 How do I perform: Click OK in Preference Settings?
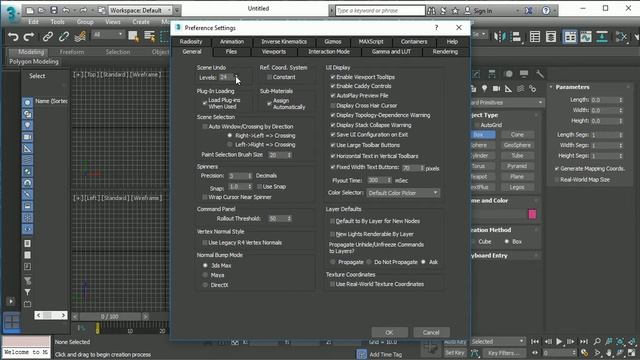[x=389, y=332]
